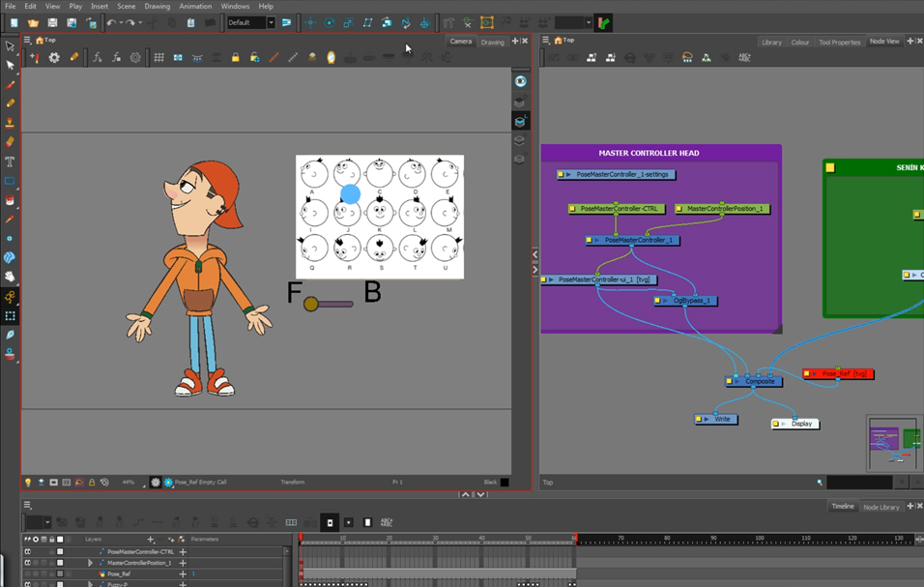
Task: Click the light bulb icon in status bar
Action: [x=28, y=482]
